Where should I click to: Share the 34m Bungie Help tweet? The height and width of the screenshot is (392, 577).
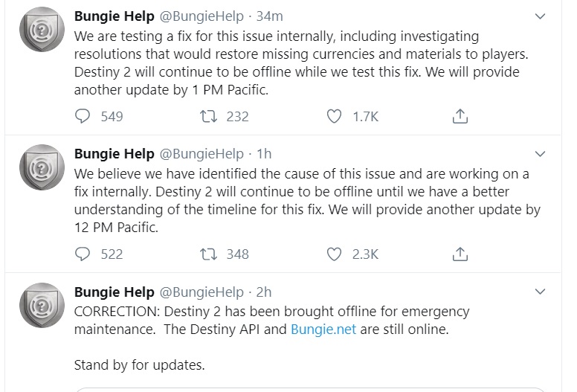(x=460, y=116)
